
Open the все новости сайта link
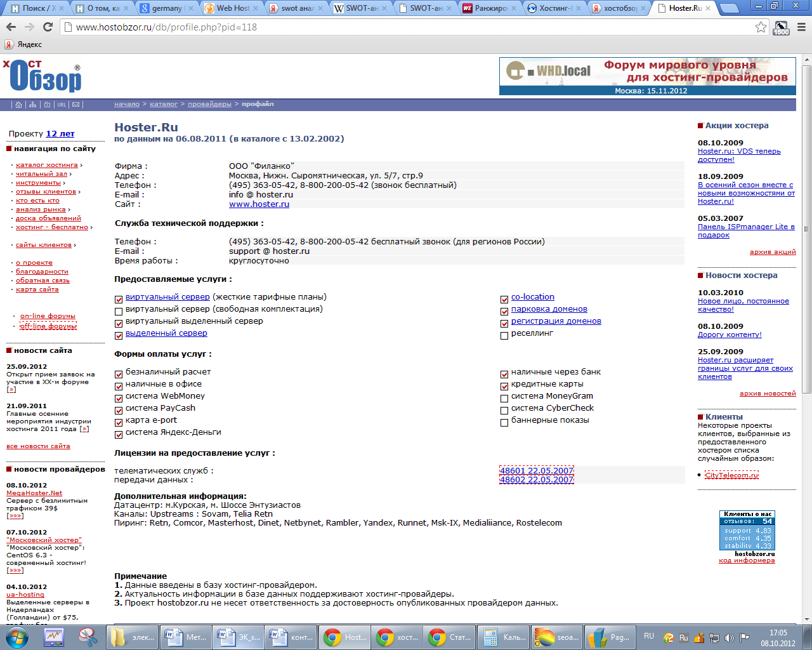38,446
